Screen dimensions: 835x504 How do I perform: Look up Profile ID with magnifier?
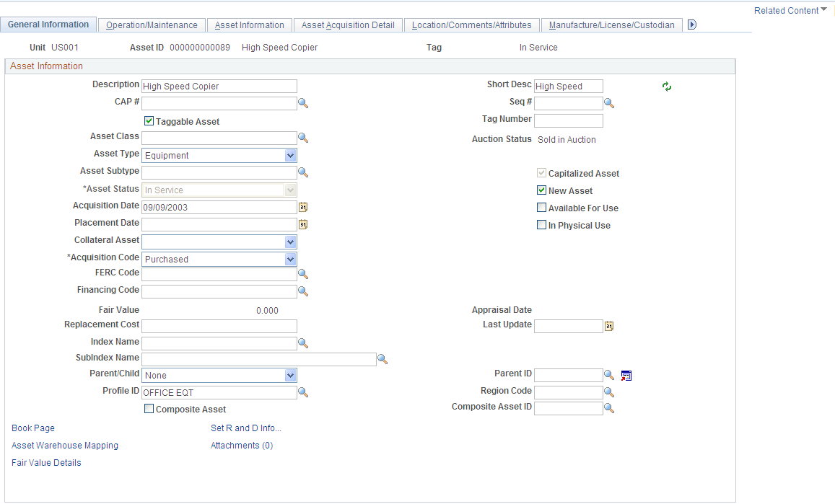[303, 392]
